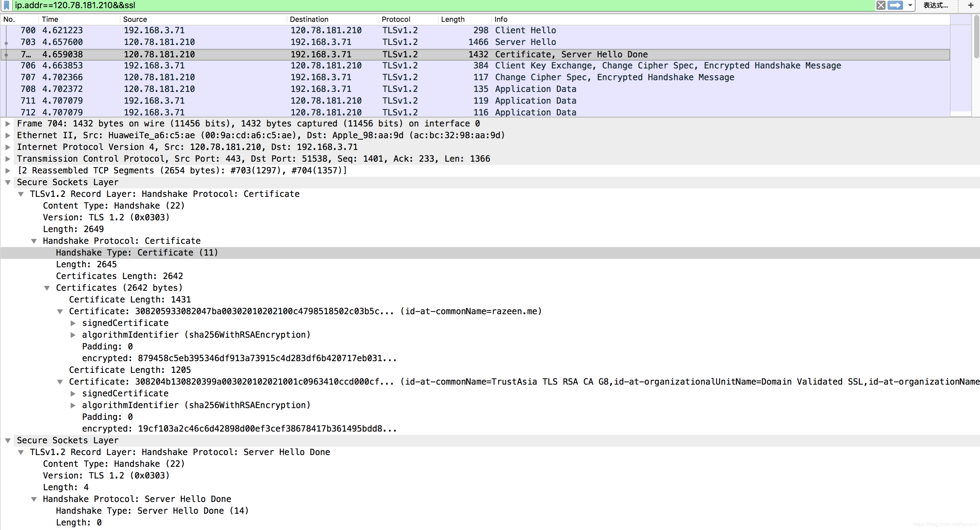Expand Transmission Control Protocol details
980x530 pixels.
tap(7, 159)
